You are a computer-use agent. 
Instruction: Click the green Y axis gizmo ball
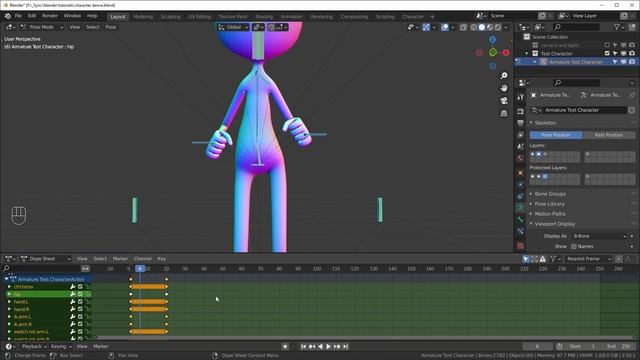tap(493, 52)
